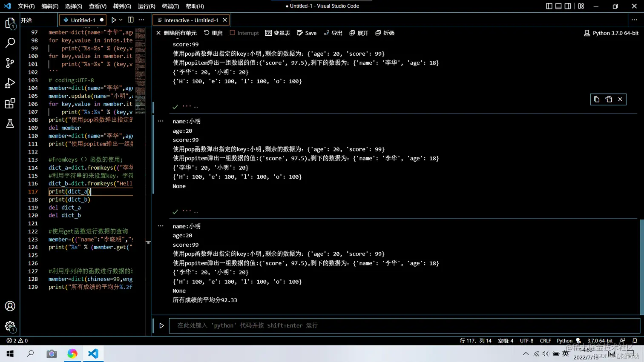Expand the run options dropdown arrow
This screenshot has height=362, width=644.
tap(121, 20)
